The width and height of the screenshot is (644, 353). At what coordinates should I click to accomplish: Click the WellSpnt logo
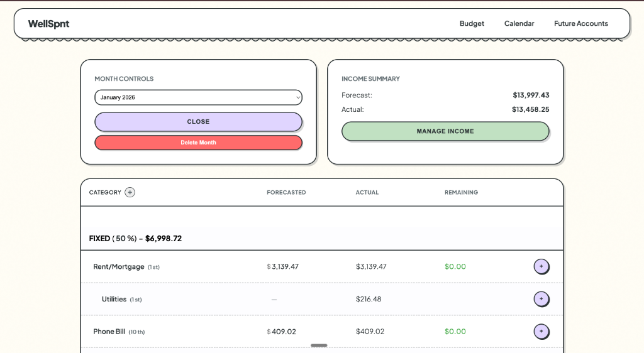[x=48, y=24]
